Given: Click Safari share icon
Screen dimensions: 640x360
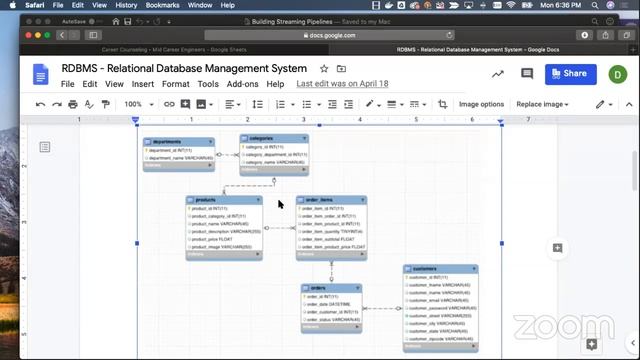Looking at the screenshot, I should tap(605, 35).
